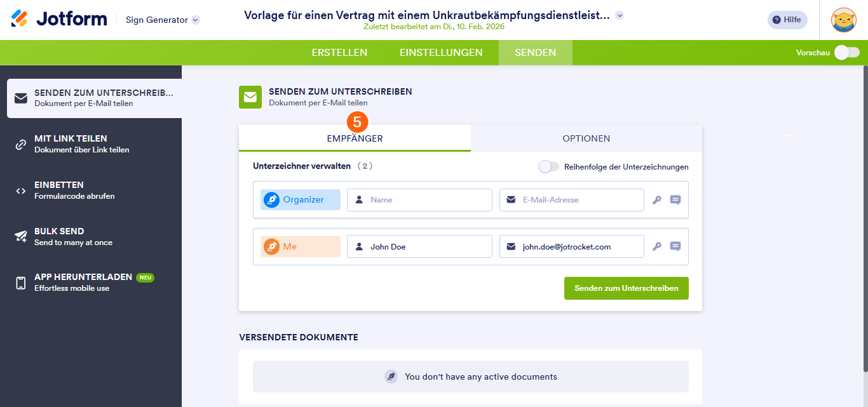Enable Reihenfolge der Unterzeichnungen toggle
Screen dimensions: 868x407
(x=548, y=166)
